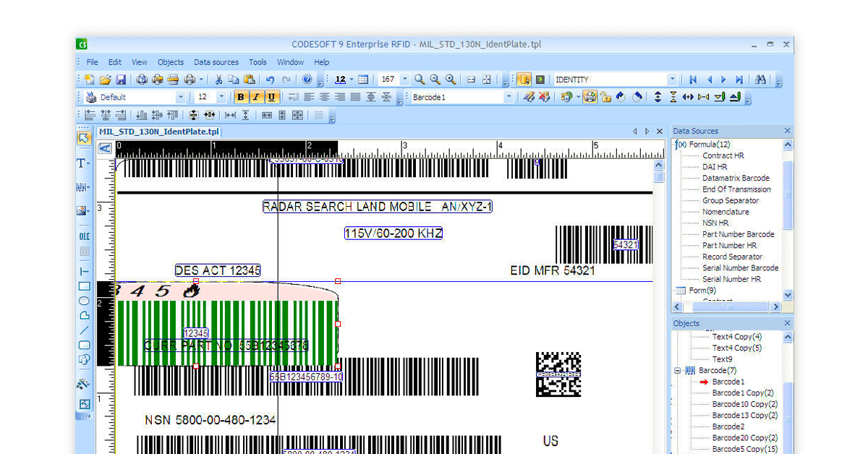Open the Data sources menu
Image resolution: width=868 pixels, height=454 pixels.
pos(216,62)
